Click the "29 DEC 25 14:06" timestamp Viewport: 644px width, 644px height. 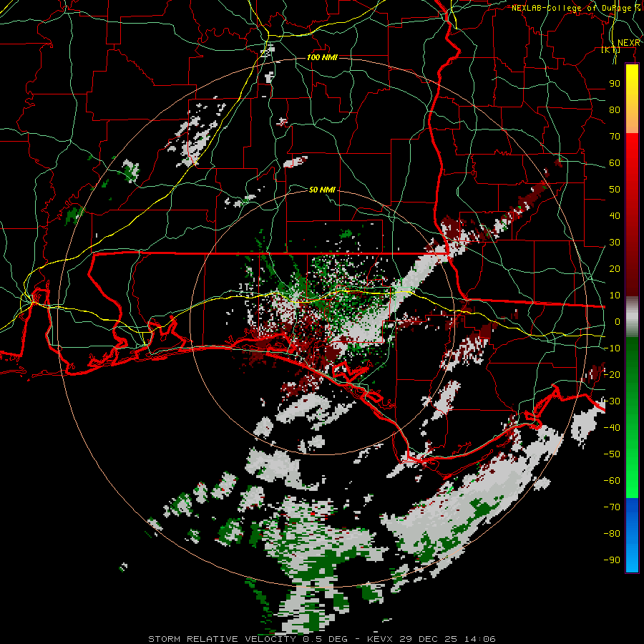[447, 639]
